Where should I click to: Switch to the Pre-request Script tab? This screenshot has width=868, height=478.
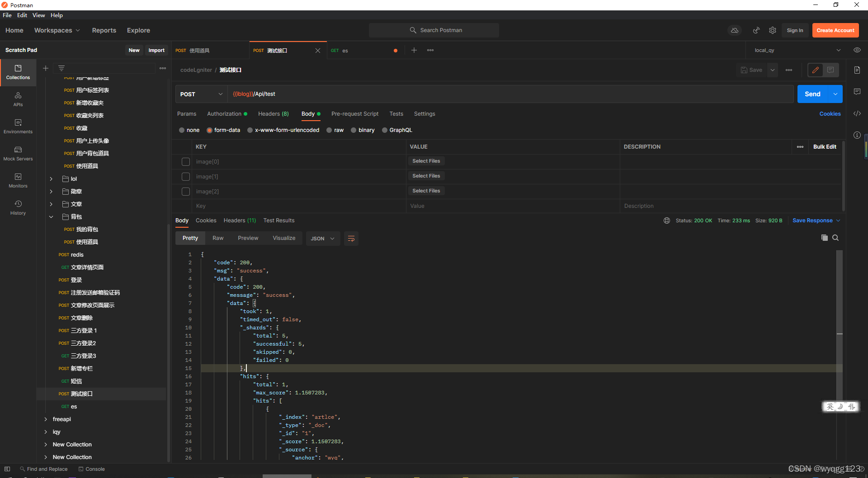point(355,114)
